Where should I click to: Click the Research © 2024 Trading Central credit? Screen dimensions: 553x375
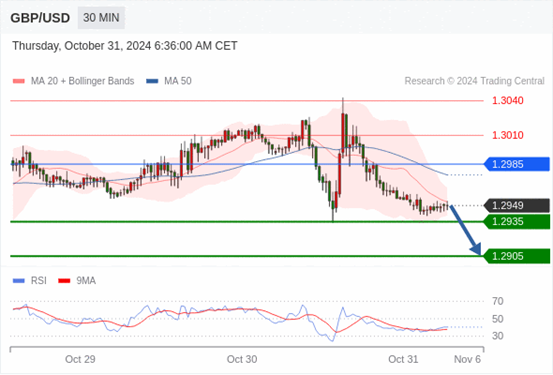point(474,81)
